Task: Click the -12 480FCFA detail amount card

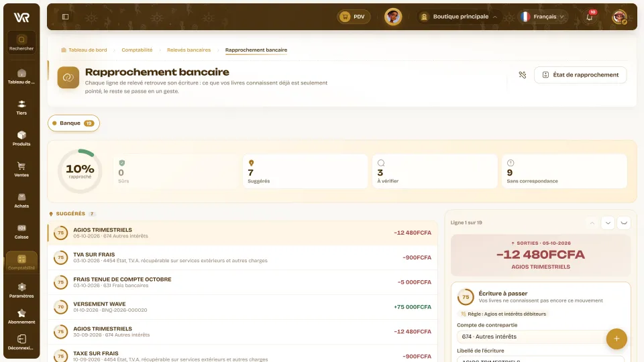Action: [x=541, y=255]
